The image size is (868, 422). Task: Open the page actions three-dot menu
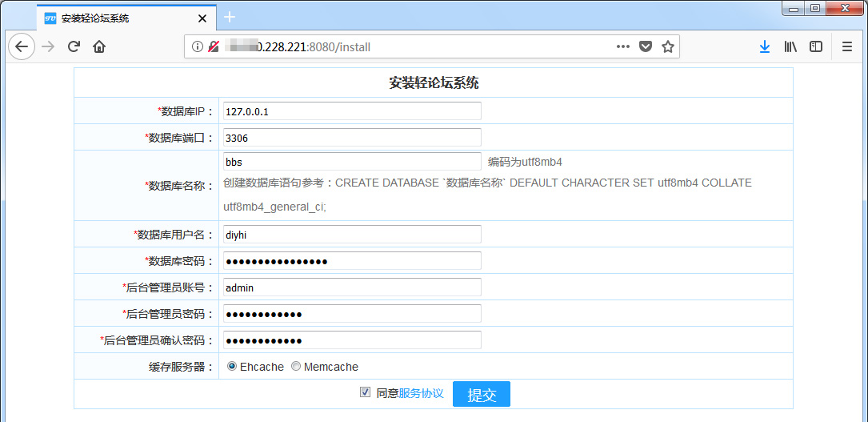623,46
